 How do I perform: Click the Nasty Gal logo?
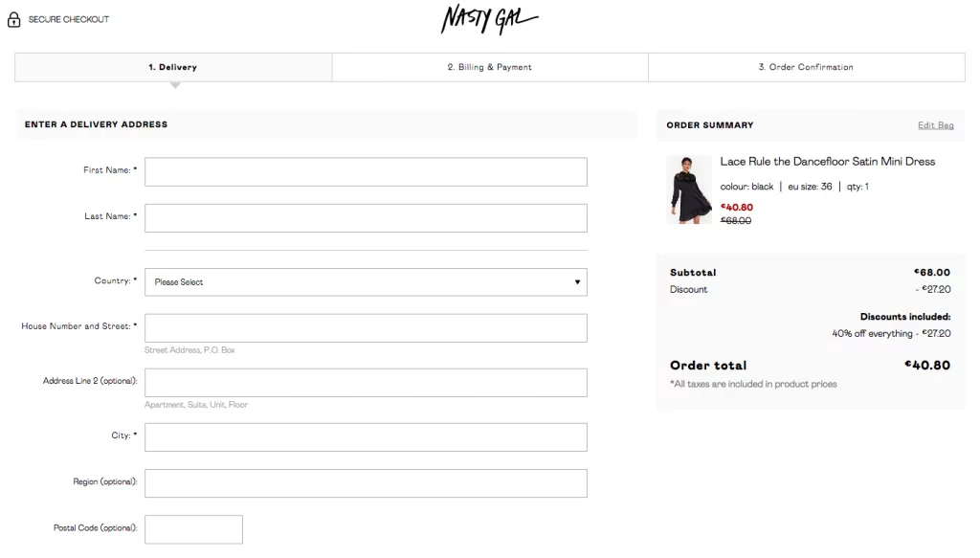click(x=489, y=19)
